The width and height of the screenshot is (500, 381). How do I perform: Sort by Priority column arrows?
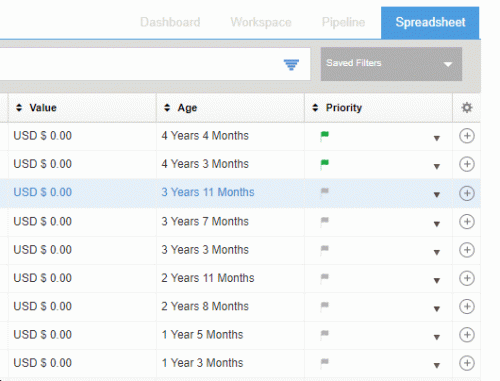pos(315,108)
